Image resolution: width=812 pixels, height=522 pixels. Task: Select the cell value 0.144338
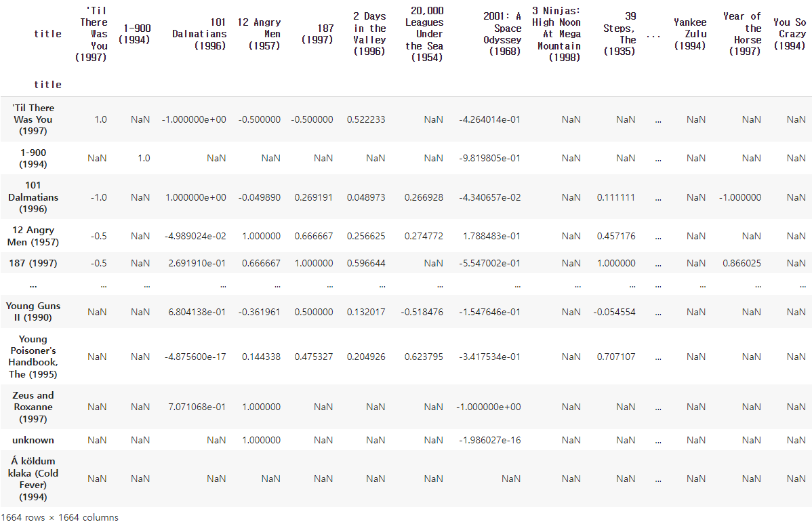click(262, 357)
